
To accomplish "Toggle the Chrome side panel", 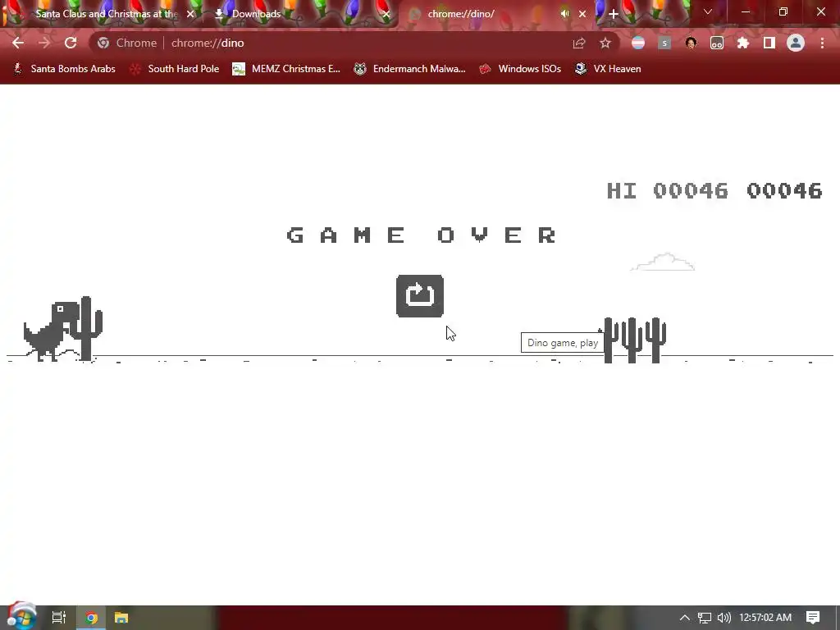I will click(769, 43).
